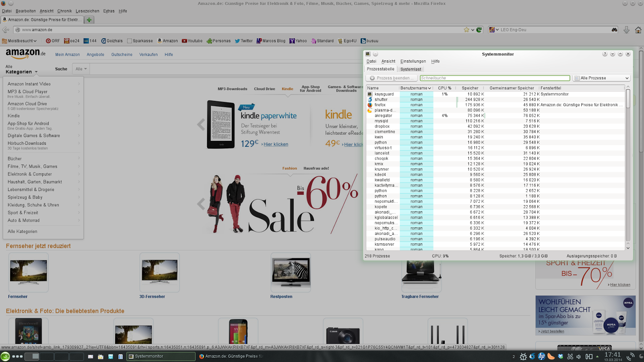Open the busuu bookmark
The height and width of the screenshot is (362, 644).
pos(369,41)
